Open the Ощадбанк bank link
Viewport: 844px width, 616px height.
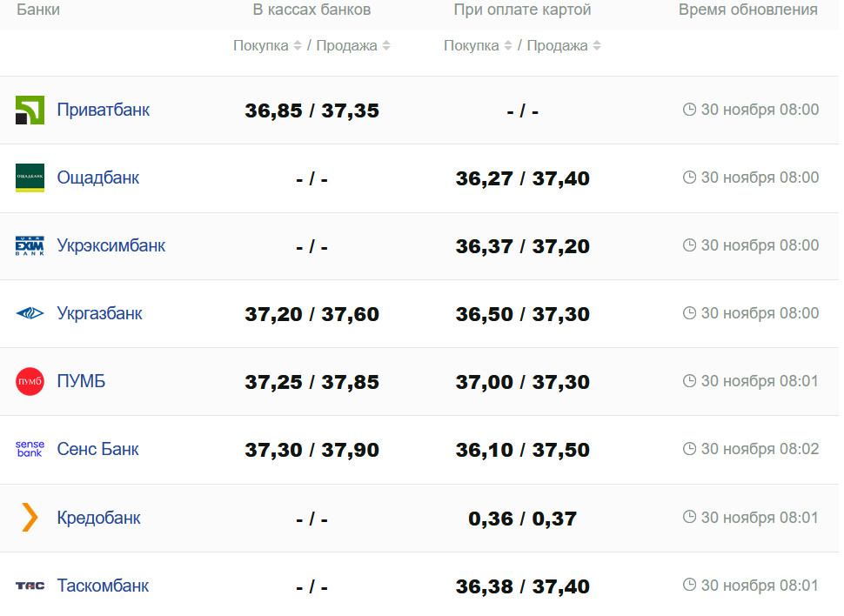point(97,177)
